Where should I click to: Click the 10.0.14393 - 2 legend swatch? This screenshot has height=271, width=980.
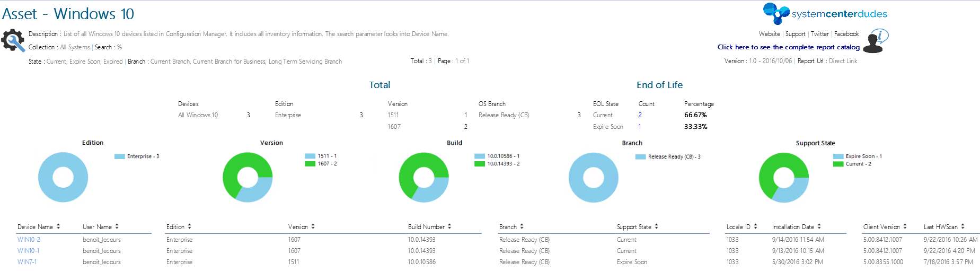[x=480, y=164]
